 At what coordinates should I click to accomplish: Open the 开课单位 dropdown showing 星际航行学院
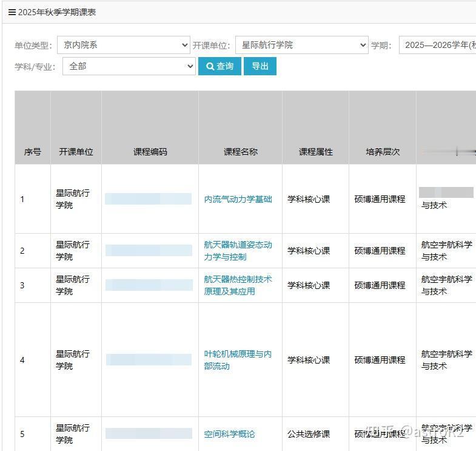click(x=302, y=45)
